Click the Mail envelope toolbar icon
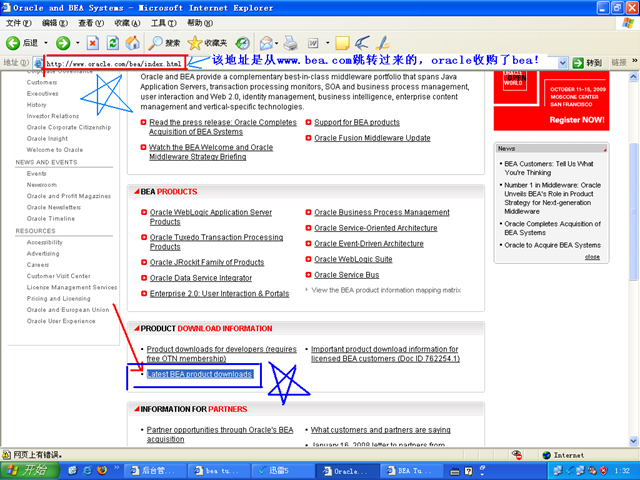 coord(266,43)
